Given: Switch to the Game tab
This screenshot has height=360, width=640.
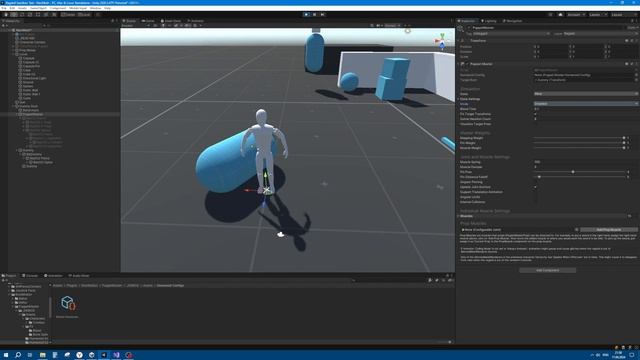Looking at the screenshot, I should pos(148,21).
